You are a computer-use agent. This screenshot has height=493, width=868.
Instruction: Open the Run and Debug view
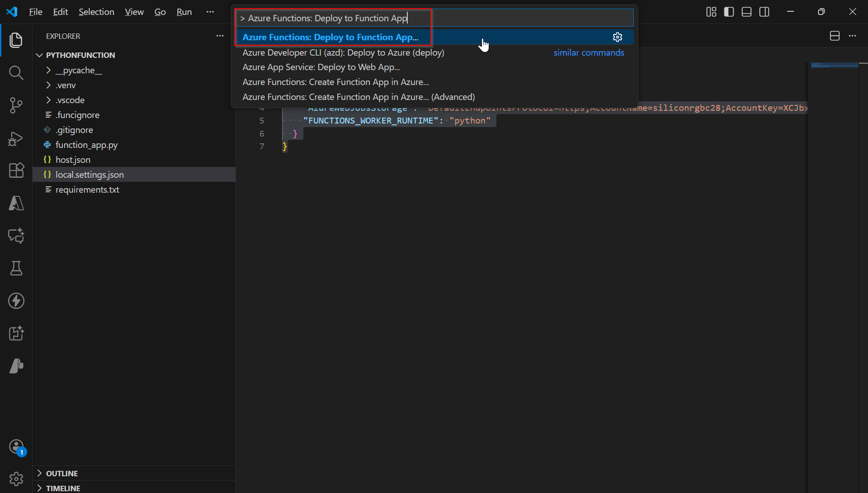tap(16, 138)
